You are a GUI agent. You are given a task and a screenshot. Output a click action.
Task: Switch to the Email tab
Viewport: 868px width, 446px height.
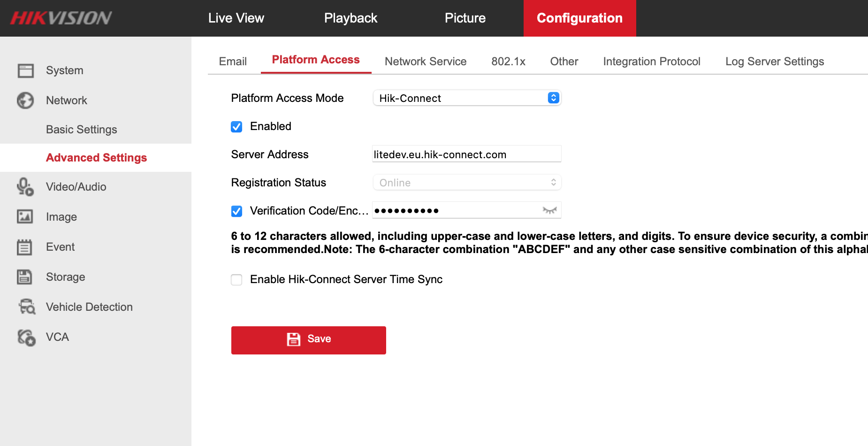click(x=233, y=62)
